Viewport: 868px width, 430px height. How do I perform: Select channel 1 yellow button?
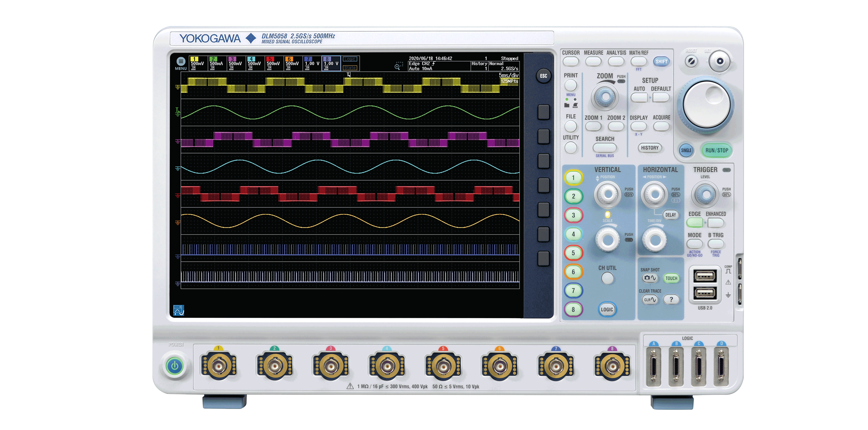(x=573, y=178)
